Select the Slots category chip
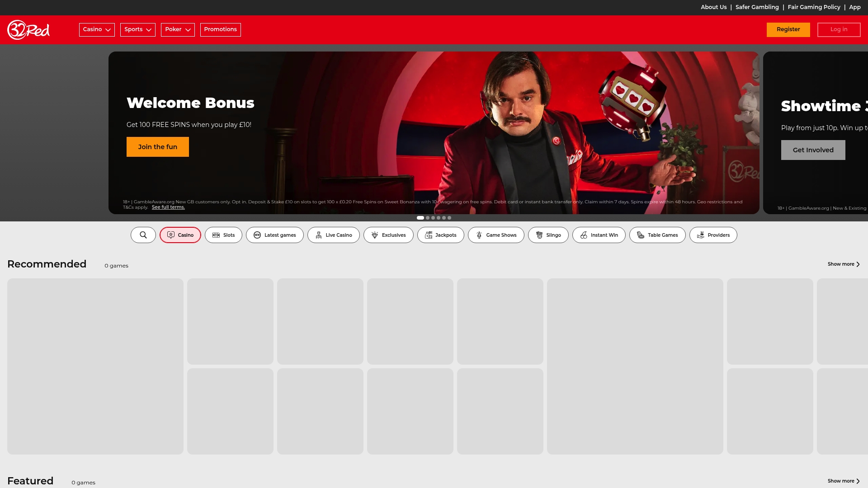The image size is (868, 488). click(x=223, y=235)
